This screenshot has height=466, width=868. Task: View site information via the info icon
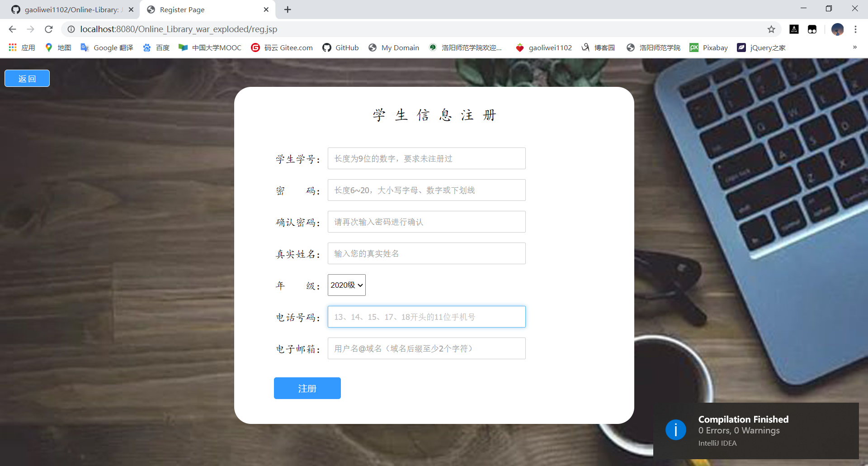[71, 29]
